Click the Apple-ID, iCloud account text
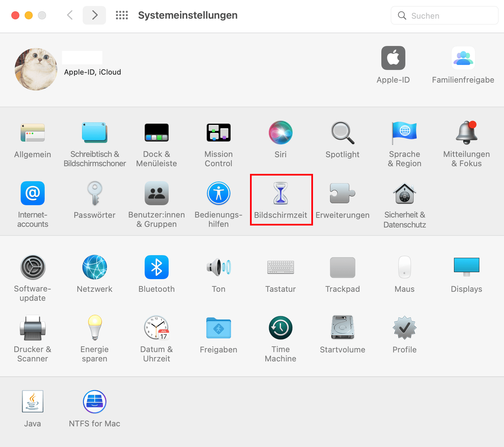 (93, 72)
